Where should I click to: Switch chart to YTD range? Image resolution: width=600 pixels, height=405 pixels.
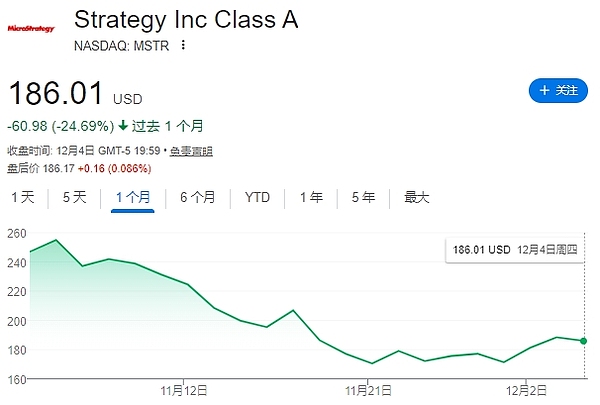(257, 197)
